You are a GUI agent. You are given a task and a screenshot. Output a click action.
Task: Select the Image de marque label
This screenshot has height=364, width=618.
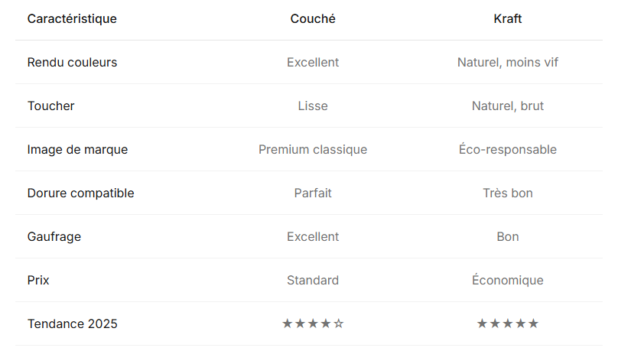click(77, 149)
